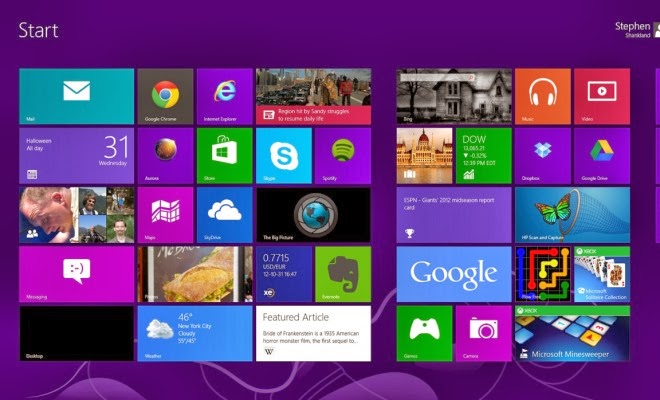Launch the Flow Free game tile

543,274
